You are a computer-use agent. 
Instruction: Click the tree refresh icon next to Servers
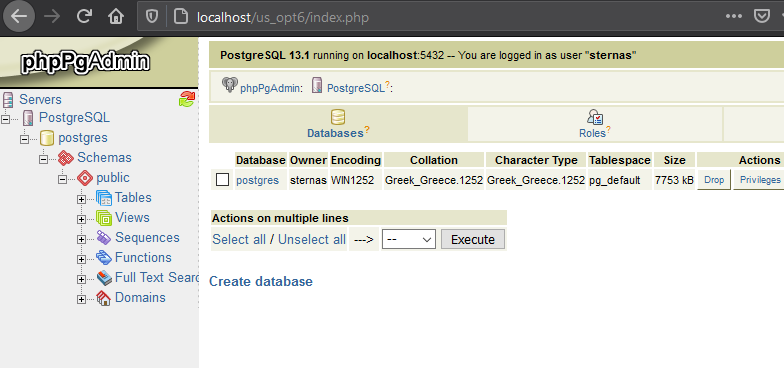coord(186,99)
